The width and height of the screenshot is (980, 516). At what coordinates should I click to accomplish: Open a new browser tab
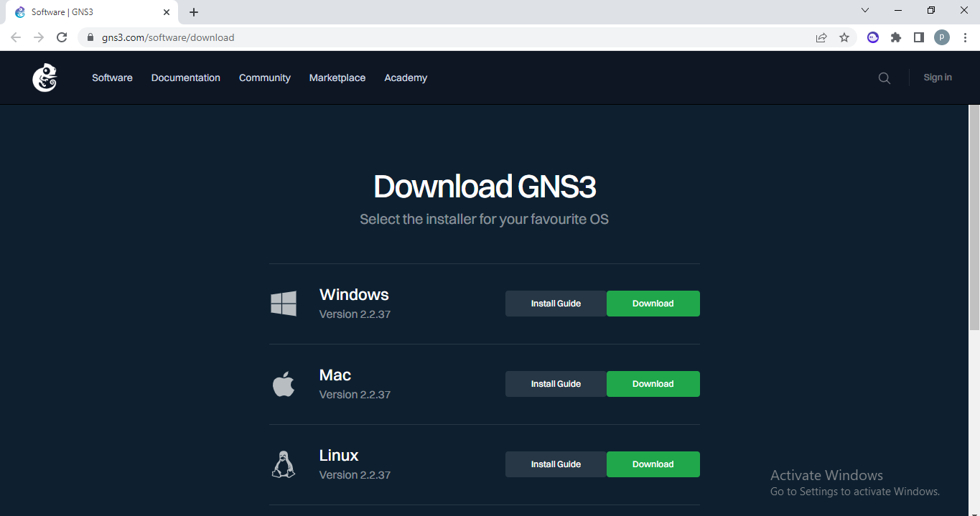pos(193,11)
